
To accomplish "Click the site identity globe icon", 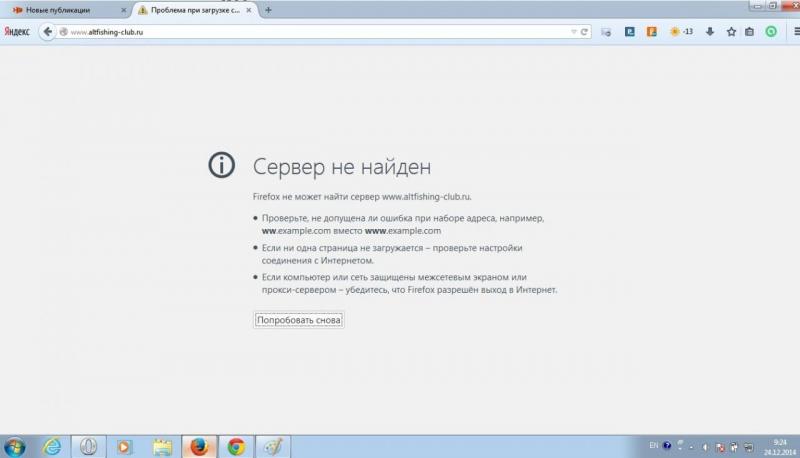I will click(x=63, y=32).
